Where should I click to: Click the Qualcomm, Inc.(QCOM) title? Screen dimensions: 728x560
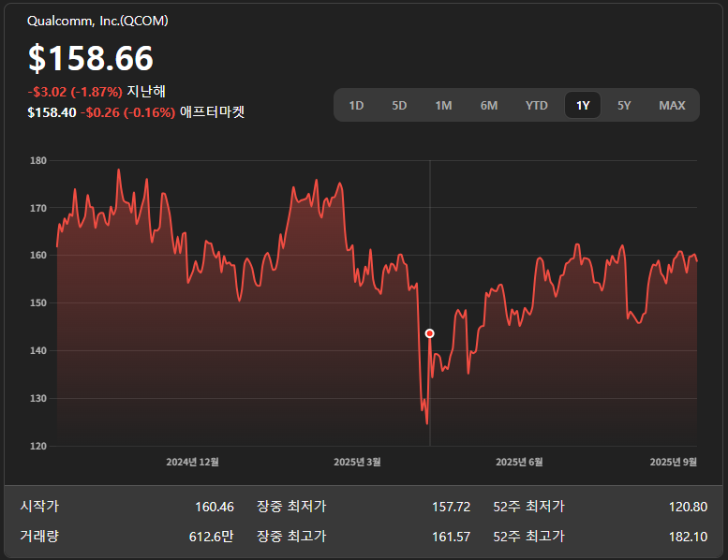pyautogui.click(x=97, y=21)
